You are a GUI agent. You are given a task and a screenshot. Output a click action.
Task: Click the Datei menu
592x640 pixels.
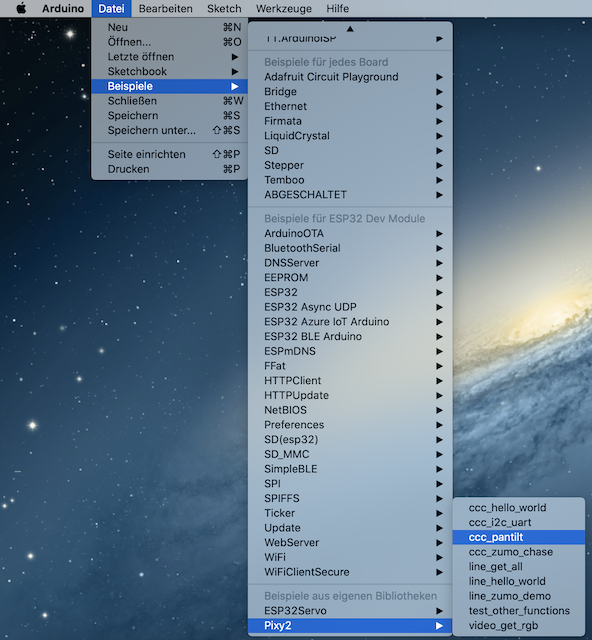click(x=111, y=8)
